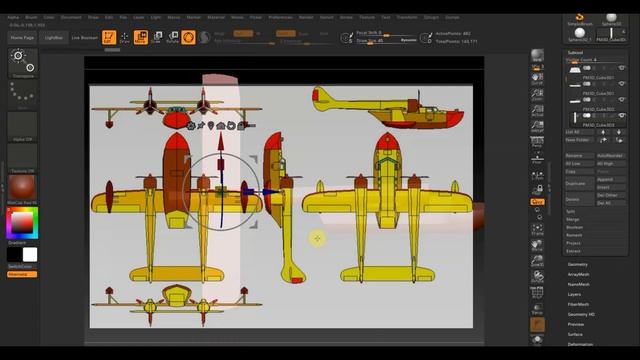Expand the Split section
640x360 pixels.
click(571, 211)
